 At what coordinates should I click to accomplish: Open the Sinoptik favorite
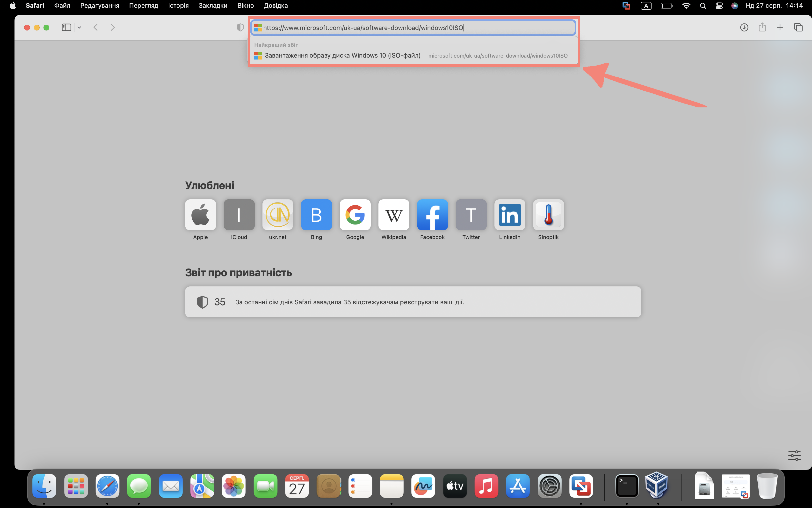pyautogui.click(x=548, y=215)
